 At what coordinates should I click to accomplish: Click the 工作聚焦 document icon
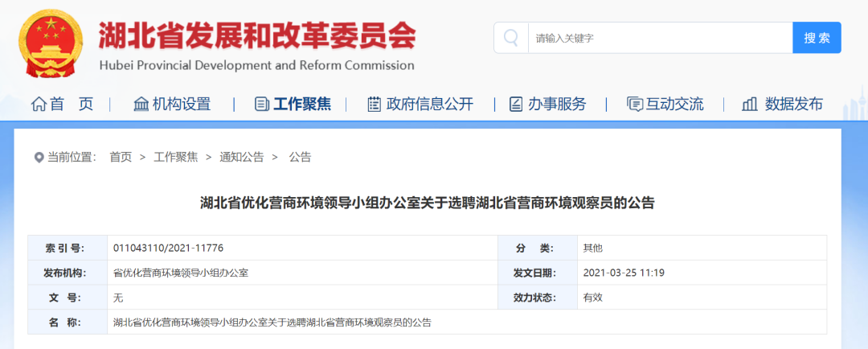point(262,104)
